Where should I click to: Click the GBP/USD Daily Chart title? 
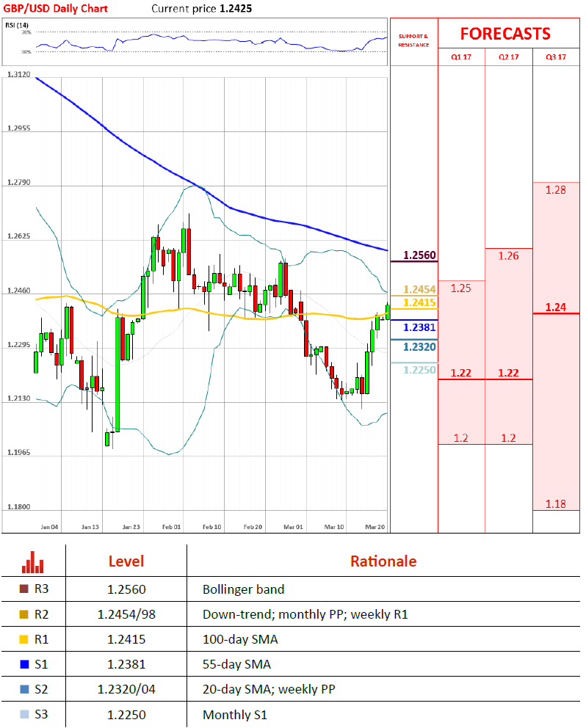tap(56, 9)
